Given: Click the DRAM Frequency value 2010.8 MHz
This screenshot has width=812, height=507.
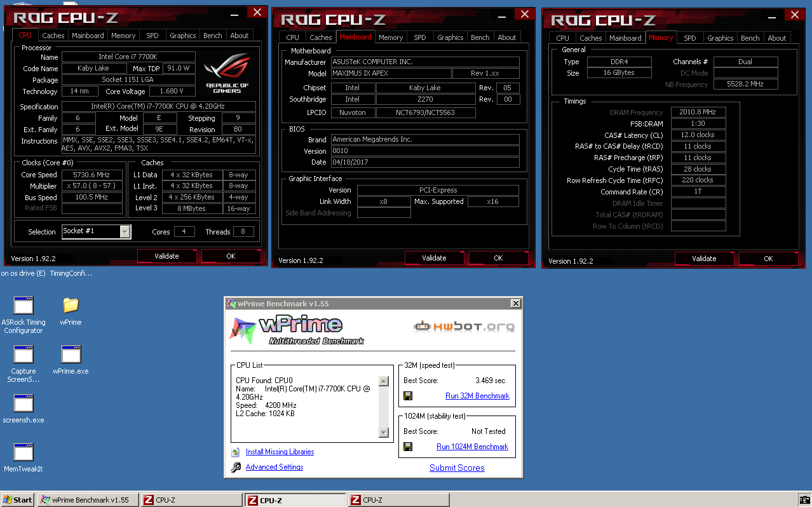Looking at the screenshot, I should (x=698, y=112).
